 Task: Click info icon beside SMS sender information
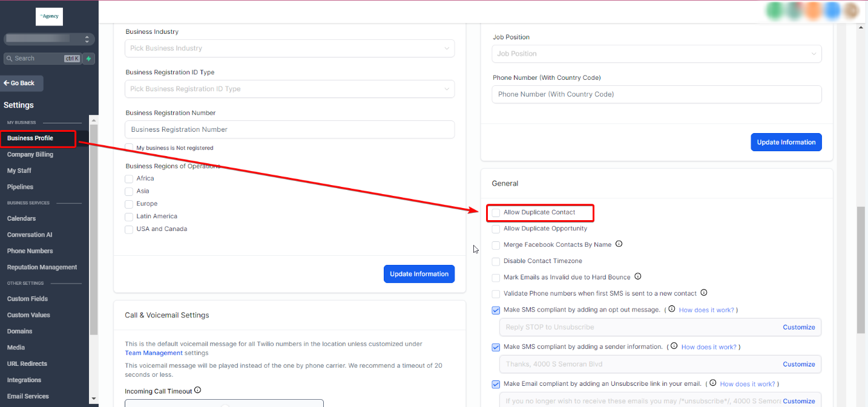674,347
